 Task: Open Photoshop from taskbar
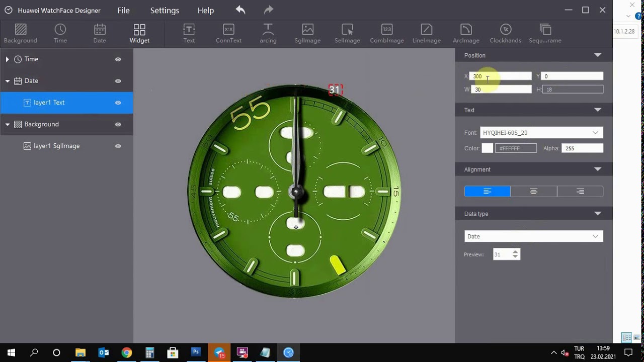196,352
